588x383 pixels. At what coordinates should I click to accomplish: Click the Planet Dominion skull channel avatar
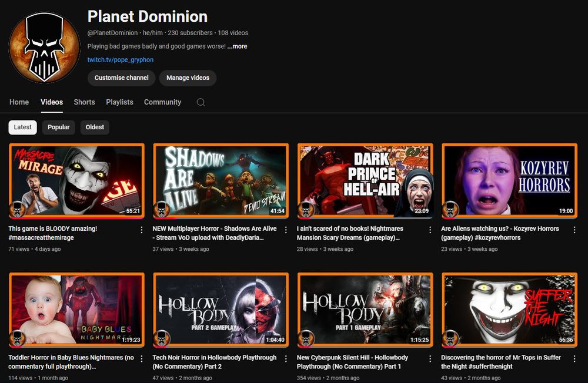click(x=44, y=47)
